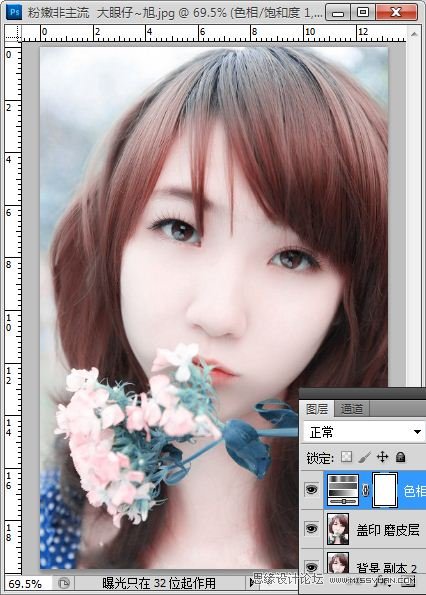
Task: Hide the 盖印 磨皮层 layer
Action: [x=311, y=529]
